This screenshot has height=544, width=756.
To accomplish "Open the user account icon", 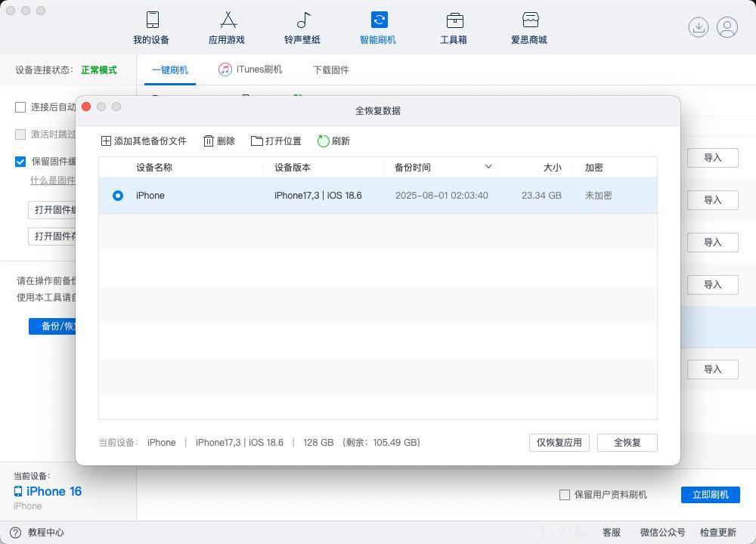I will [x=727, y=27].
